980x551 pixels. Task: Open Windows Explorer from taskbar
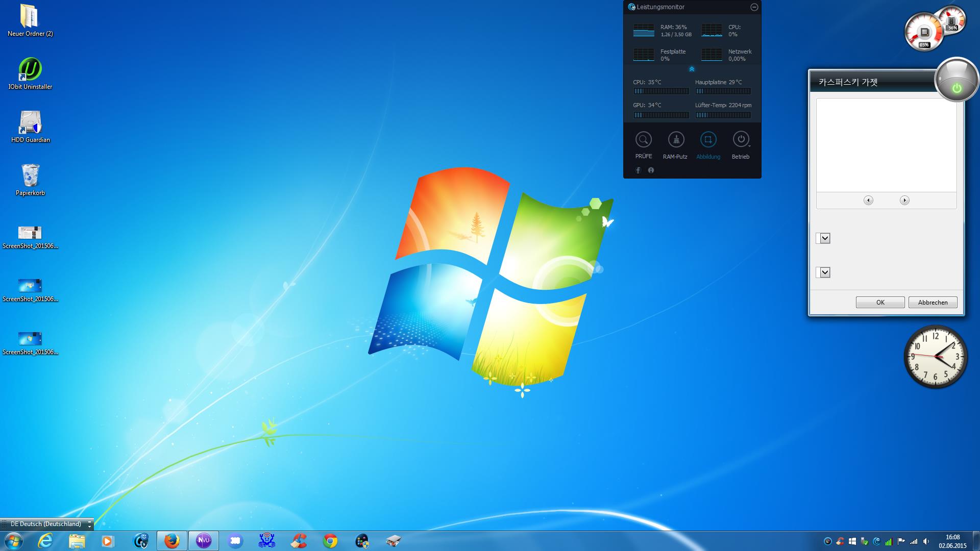click(x=77, y=541)
